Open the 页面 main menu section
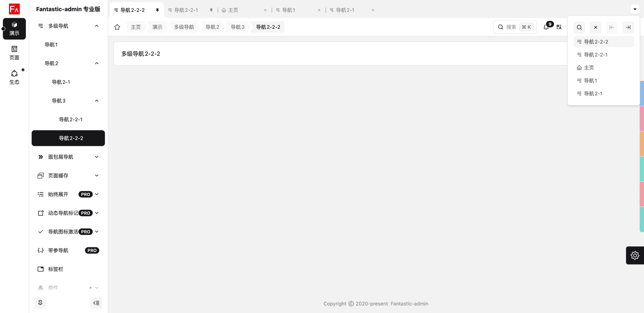 click(14, 53)
